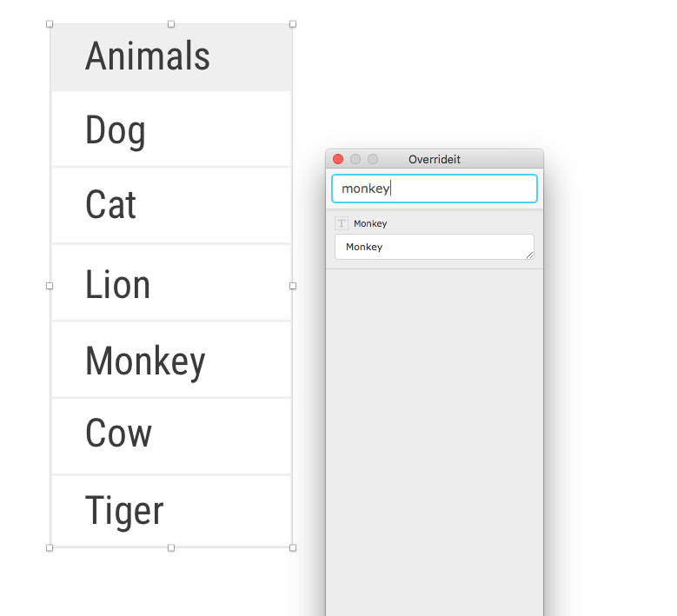Select the Cow list row
Image resolution: width=677 pixels, height=616 pixels.
pos(171,436)
